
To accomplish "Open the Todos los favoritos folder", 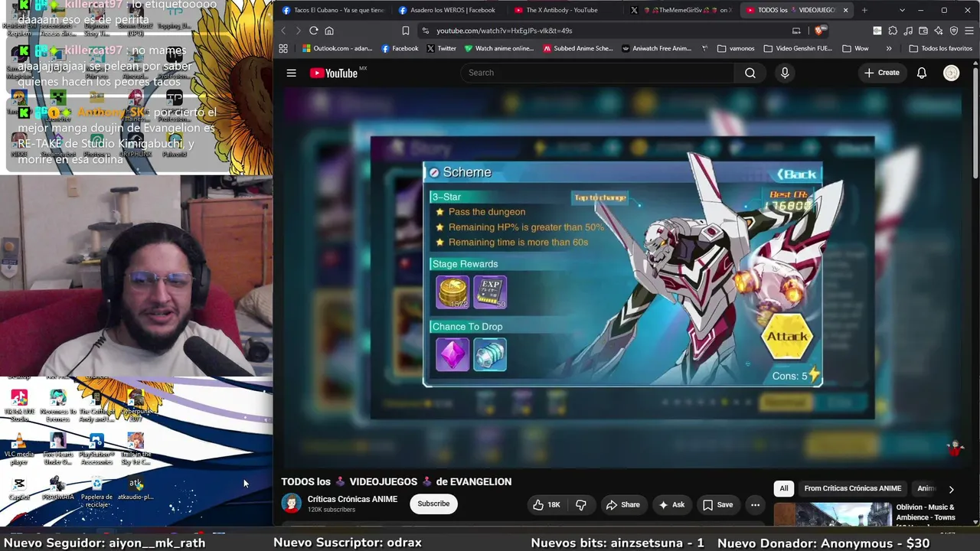I will pyautogui.click(x=940, y=48).
